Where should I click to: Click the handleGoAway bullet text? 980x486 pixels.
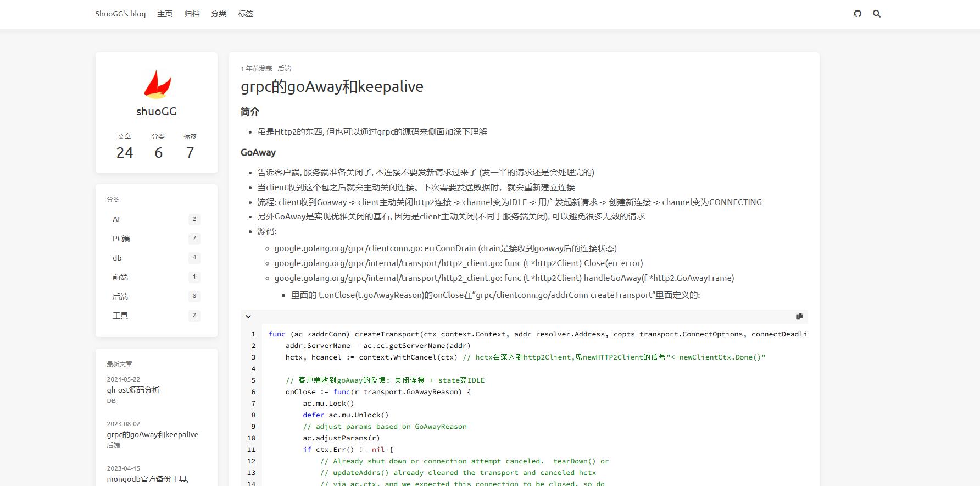(x=504, y=278)
